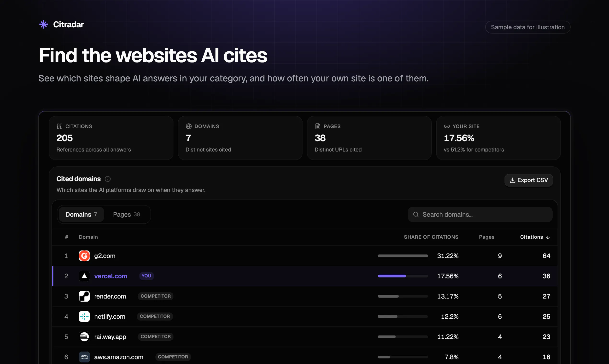Screen dimensions: 609x364
Task: Click the sort arrow next to Citations header
Action: pos(548,237)
